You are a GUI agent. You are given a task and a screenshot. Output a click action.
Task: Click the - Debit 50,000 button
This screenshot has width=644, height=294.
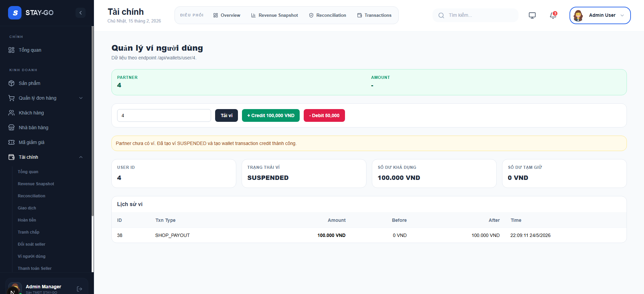click(324, 115)
